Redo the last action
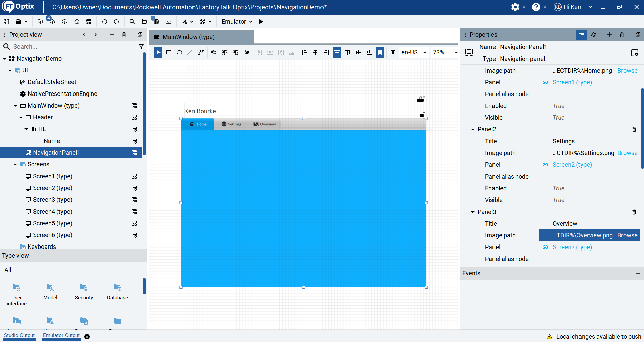644x342 pixels. [x=117, y=22]
